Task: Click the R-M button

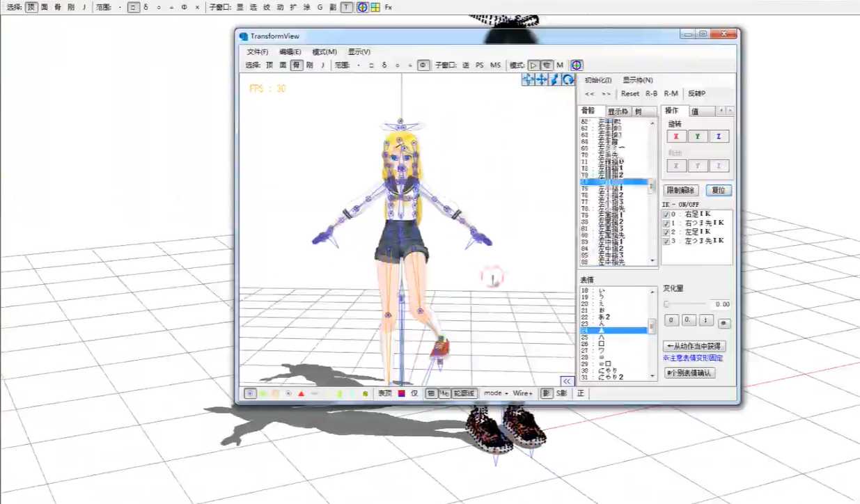Action: click(x=671, y=94)
